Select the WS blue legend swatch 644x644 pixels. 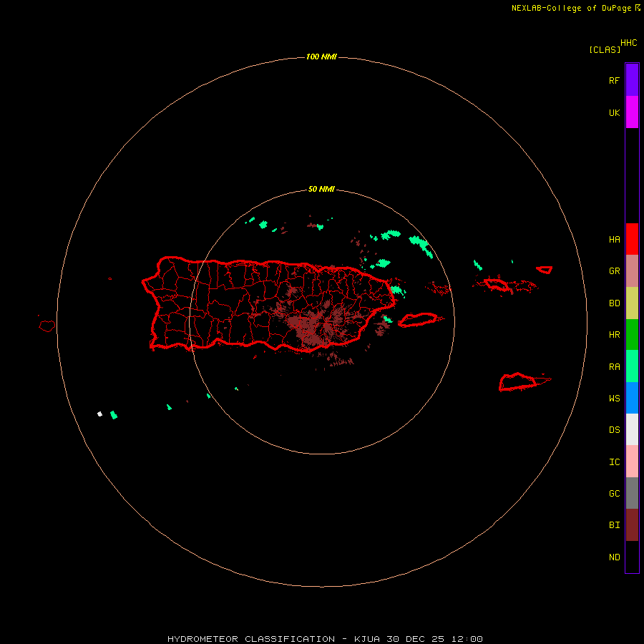tap(632, 398)
